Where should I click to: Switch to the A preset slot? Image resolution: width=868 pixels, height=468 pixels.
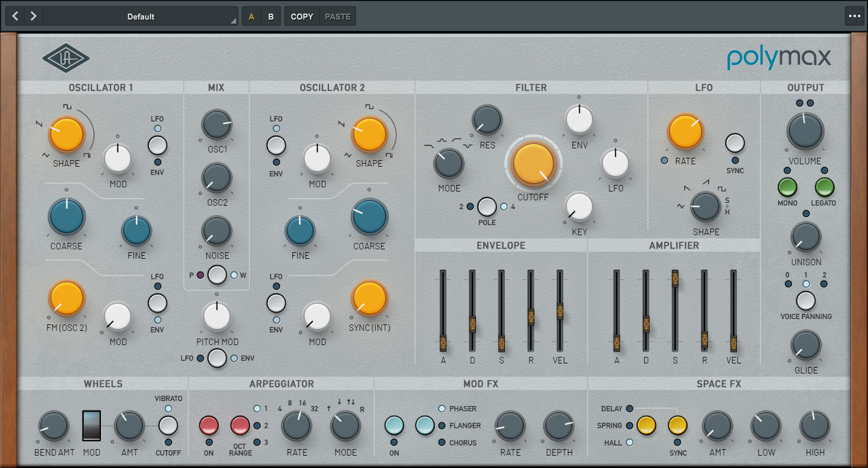[252, 17]
